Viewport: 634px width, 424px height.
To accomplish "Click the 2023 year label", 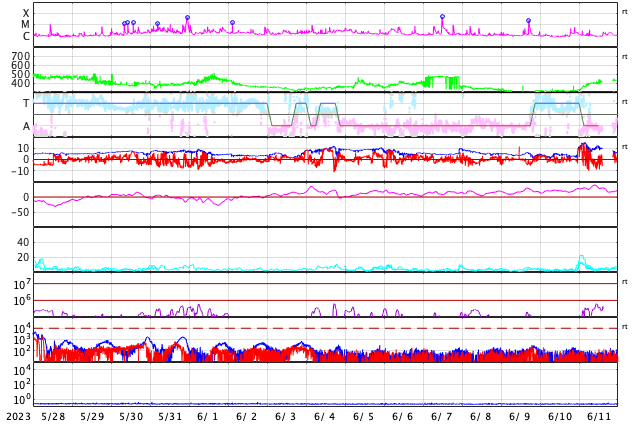I will 19,416.
